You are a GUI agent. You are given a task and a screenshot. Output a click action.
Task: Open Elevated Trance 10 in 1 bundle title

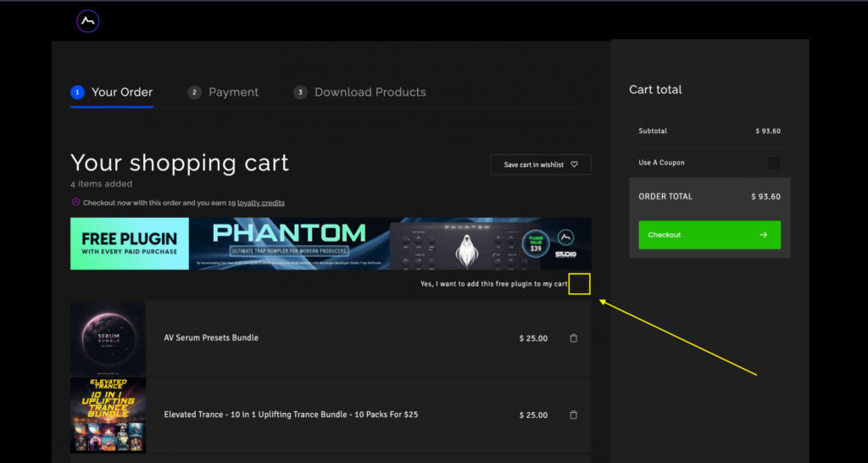tap(291, 415)
